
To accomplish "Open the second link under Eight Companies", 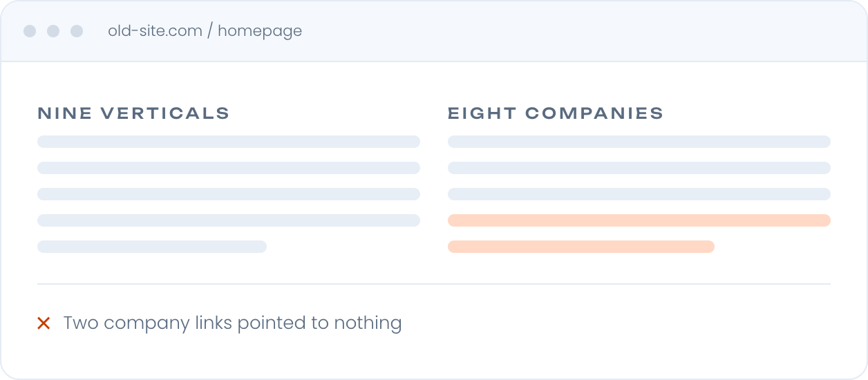I will point(639,168).
